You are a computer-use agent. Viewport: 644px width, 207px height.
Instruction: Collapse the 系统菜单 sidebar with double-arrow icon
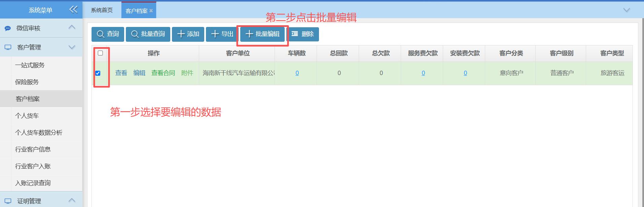tap(73, 9)
